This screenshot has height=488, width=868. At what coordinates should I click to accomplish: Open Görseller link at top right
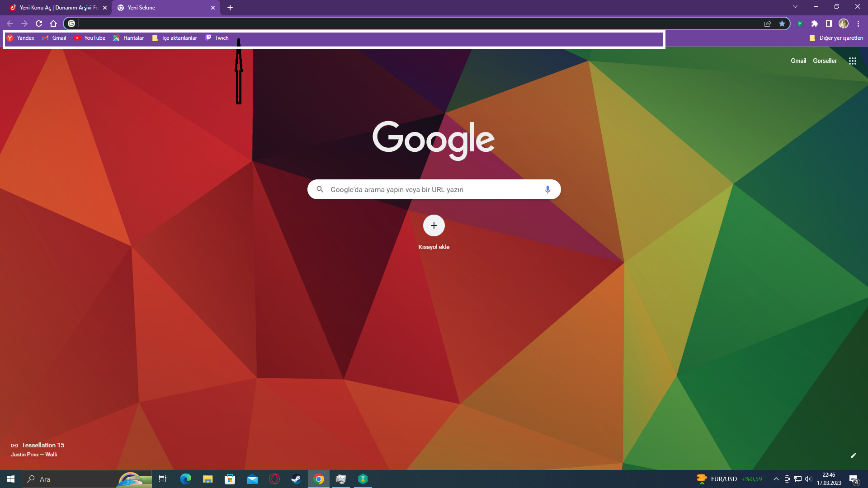pyautogui.click(x=825, y=61)
